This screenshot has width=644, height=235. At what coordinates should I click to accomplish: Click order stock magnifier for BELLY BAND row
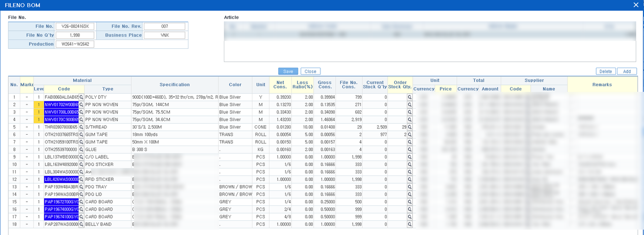coord(409,224)
